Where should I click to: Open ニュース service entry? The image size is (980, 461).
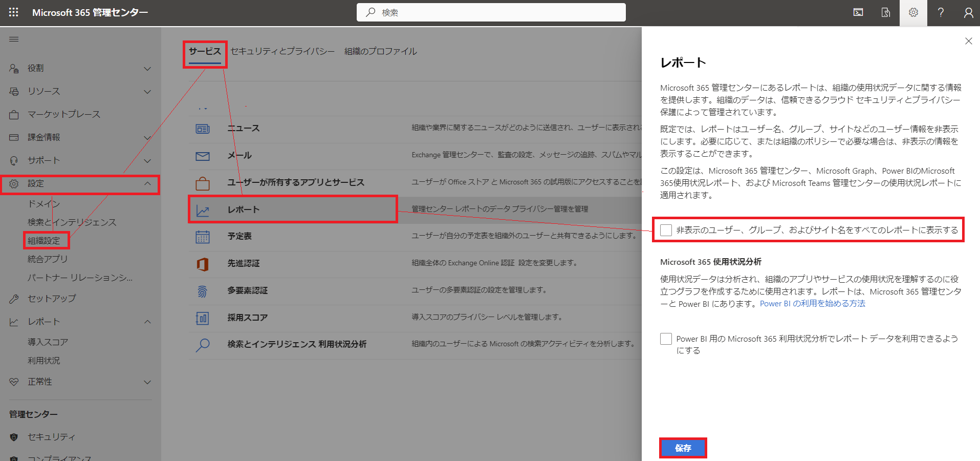(244, 128)
